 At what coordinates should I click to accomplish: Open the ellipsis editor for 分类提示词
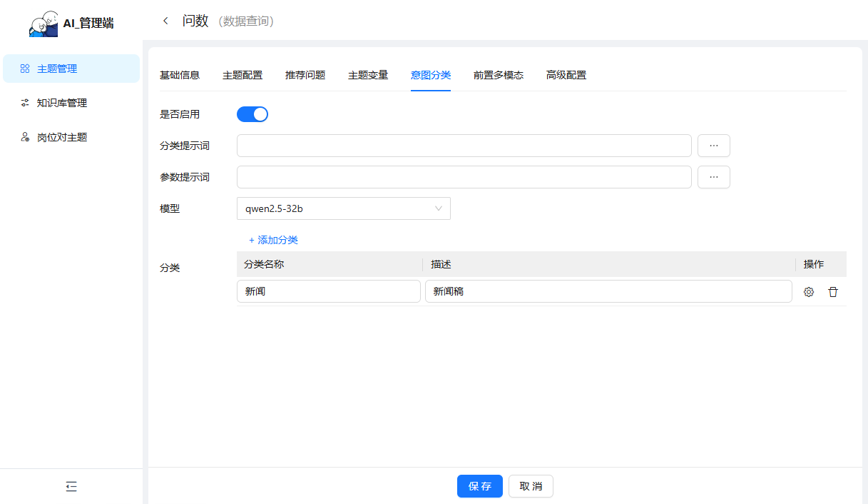point(713,146)
